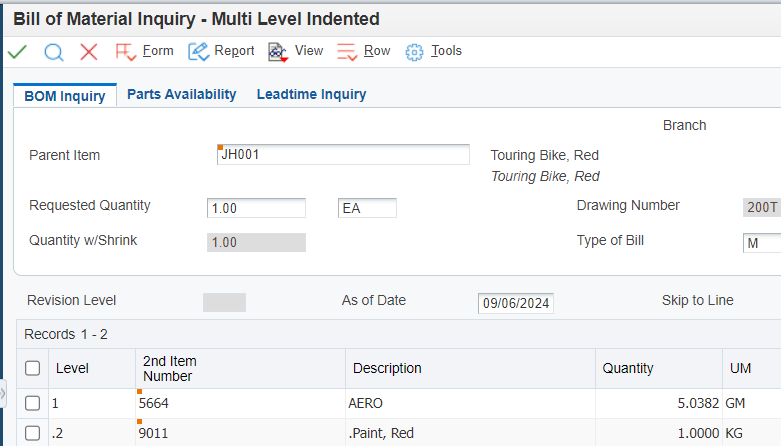Screen dimensions: 781x446
Task: Click the red X cancel icon
Action: [x=89, y=51]
